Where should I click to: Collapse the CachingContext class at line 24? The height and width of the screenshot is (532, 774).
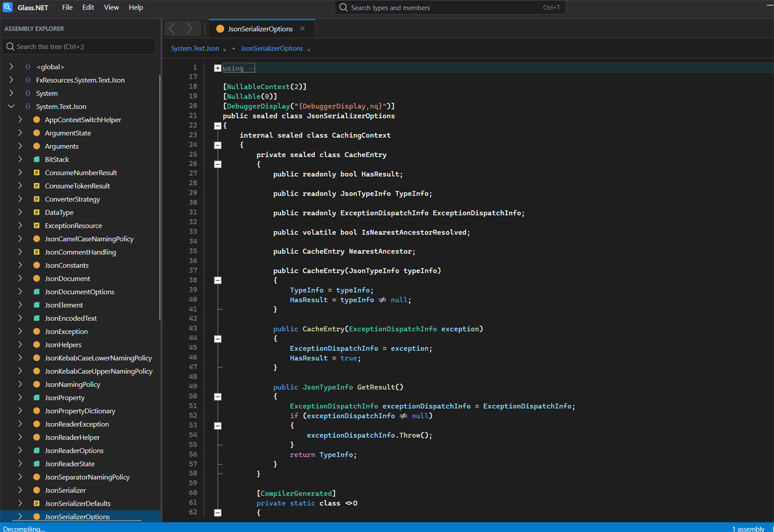(217, 145)
